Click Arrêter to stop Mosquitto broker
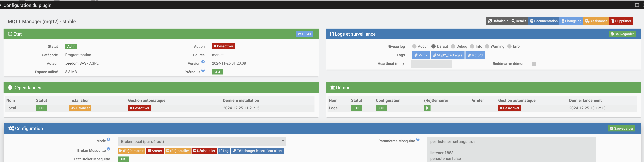The image size is (644, 162). pyautogui.click(x=155, y=151)
